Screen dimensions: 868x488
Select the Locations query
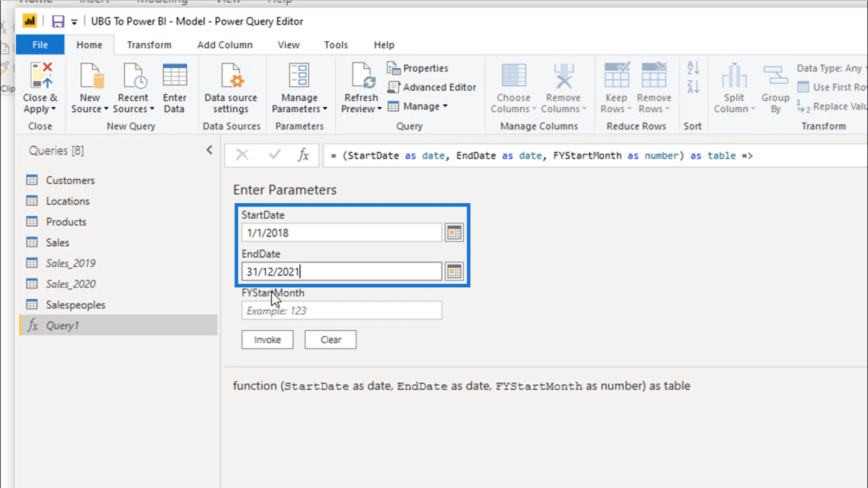point(118,201)
